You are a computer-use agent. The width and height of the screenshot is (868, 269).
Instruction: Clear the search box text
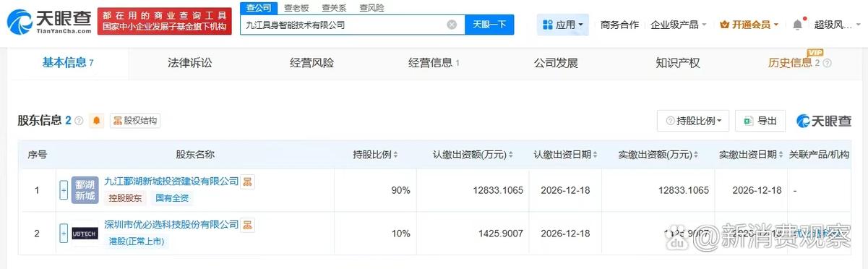click(x=452, y=25)
